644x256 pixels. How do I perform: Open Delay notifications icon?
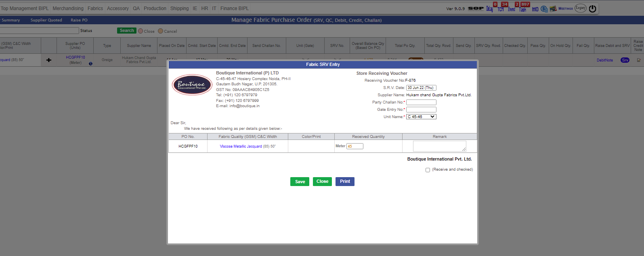489,9
